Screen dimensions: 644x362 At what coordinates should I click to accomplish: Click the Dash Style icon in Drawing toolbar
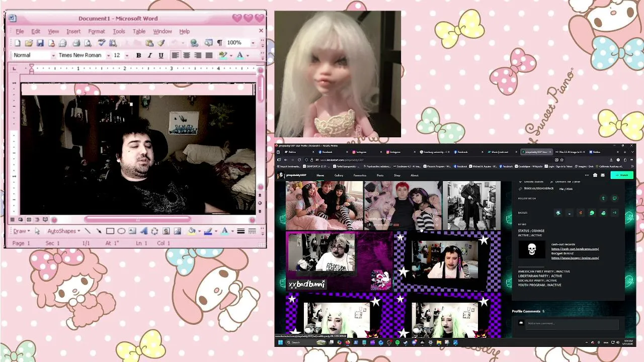point(252,231)
